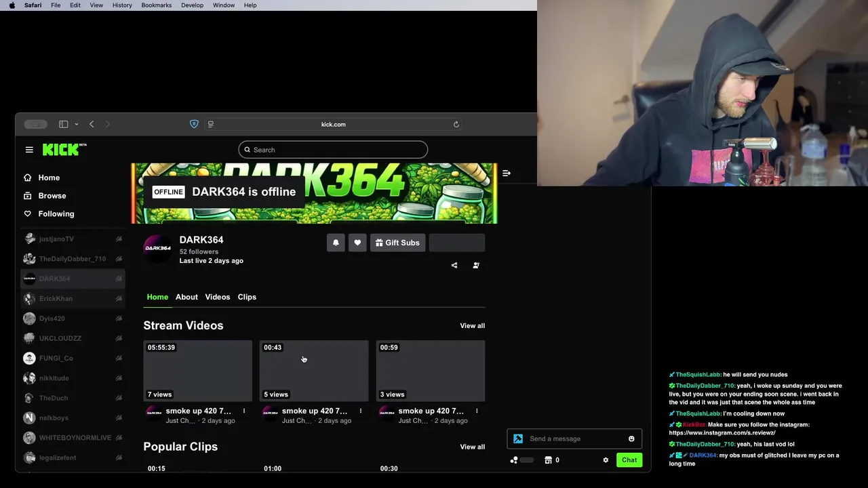
Task: Expand the Safari tab group dropdown arrow
Action: coord(77,124)
